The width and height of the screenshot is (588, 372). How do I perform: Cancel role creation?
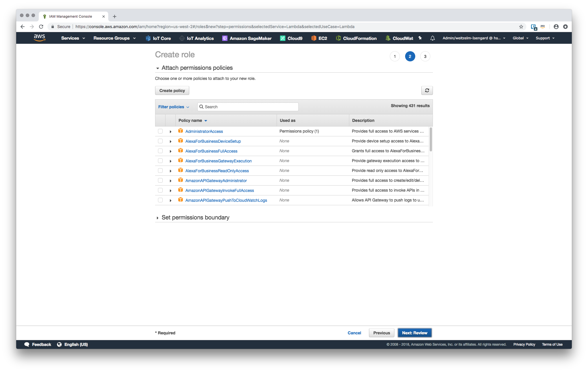pos(354,333)
